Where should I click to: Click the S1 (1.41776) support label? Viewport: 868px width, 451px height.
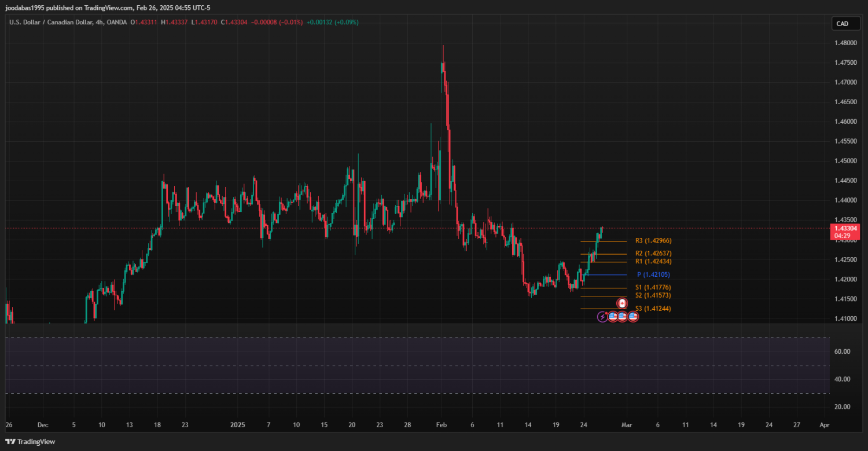click(653, 288)
